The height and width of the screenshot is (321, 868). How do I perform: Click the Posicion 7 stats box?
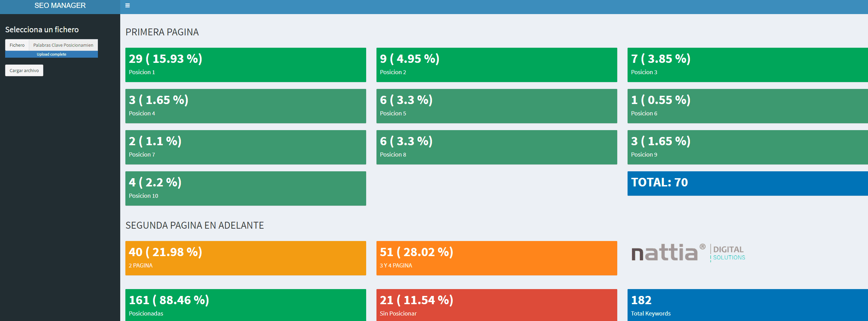[x=246, y=147]
